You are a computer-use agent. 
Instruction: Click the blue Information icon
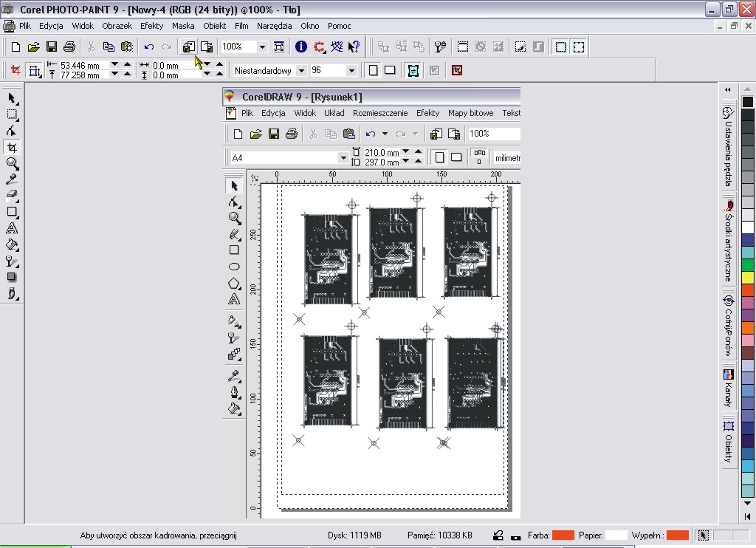pyautogui.click(x=301, y=47)
